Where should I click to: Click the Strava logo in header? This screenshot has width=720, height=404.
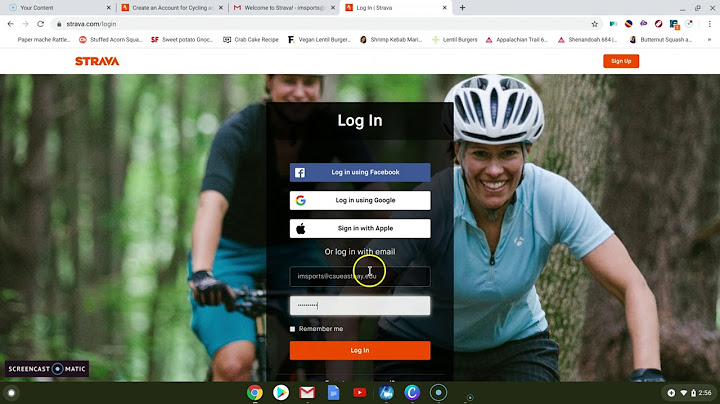click(97, 61)
